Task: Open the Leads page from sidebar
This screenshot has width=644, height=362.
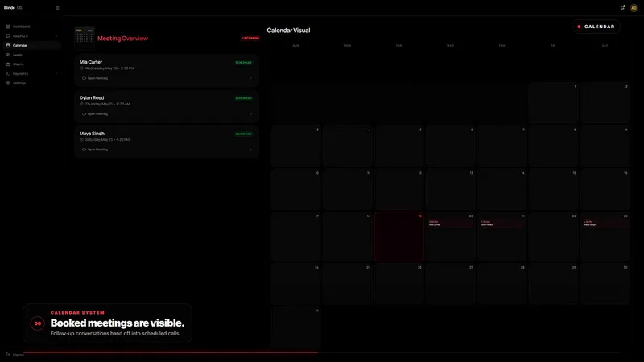Action: pyautogui.click(x=32, y=55)
